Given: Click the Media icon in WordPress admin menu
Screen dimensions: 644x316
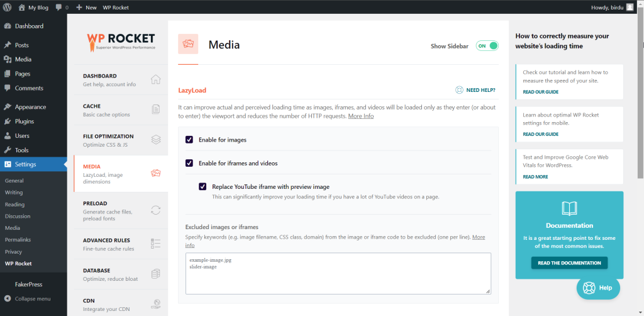Looking at the screenshot, I should coord(8,60).
